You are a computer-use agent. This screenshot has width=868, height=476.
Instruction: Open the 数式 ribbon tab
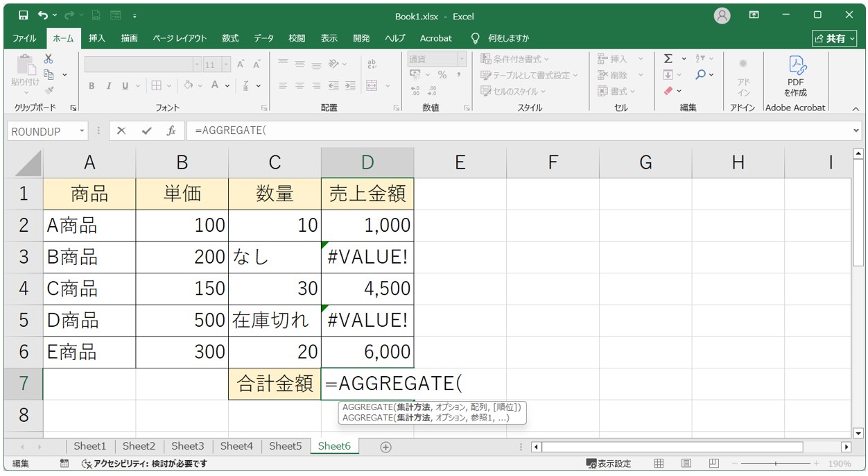point(230,38)
